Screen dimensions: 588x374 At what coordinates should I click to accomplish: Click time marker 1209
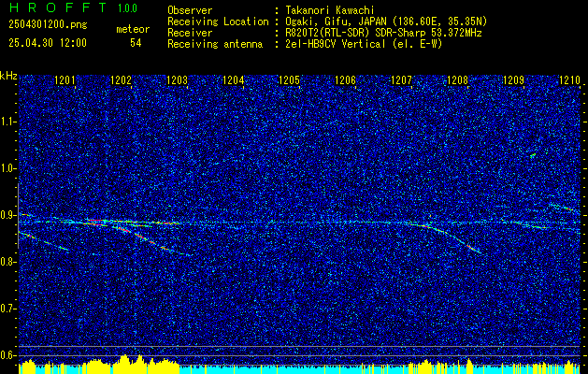[x=513, y=79]
